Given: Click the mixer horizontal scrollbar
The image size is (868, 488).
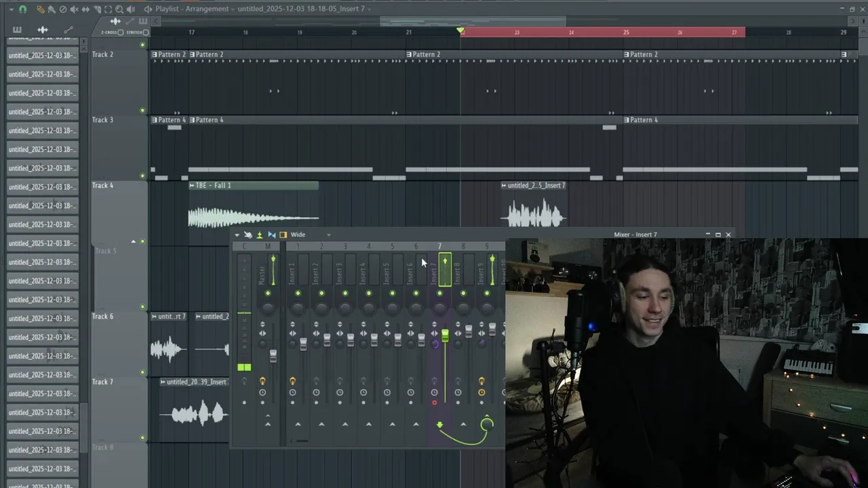Looking at the screenshot, I should point(302,441).
